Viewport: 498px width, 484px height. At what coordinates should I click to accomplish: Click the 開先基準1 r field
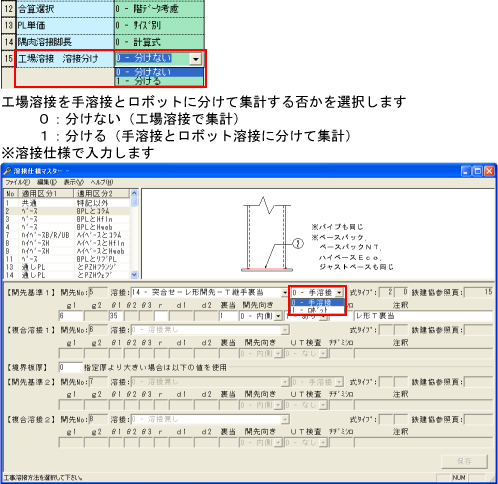[161, 316]
